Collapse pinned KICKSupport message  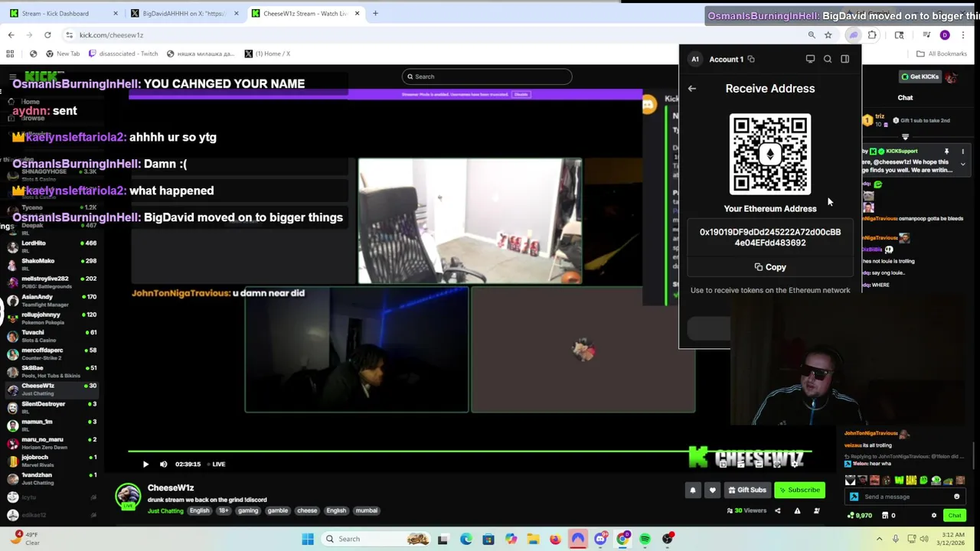coord(962,164)
